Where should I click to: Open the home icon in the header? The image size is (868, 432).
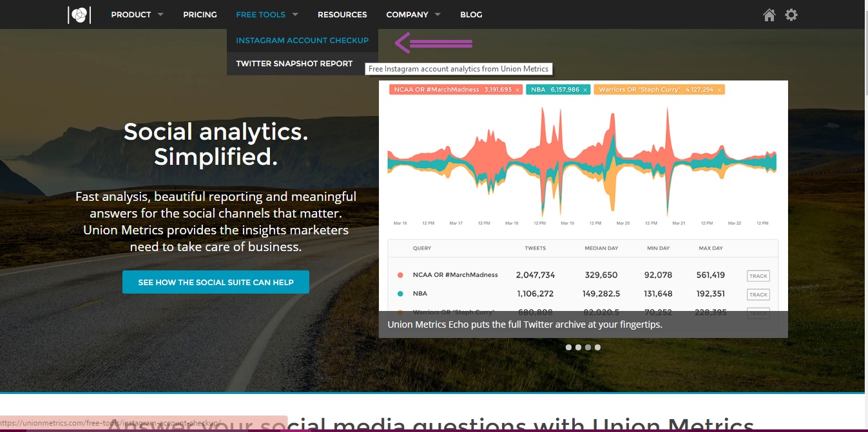click(769, 15)
